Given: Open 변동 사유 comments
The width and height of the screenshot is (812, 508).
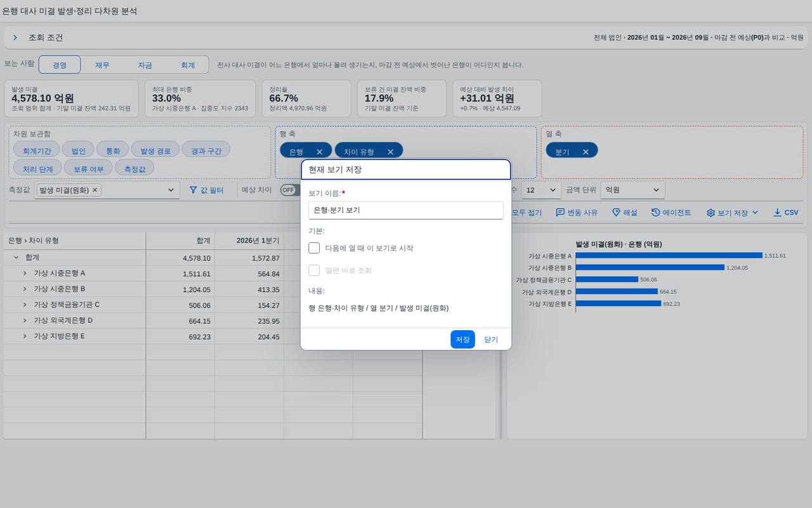Looking at the screenshot, I should coord(577,213).
